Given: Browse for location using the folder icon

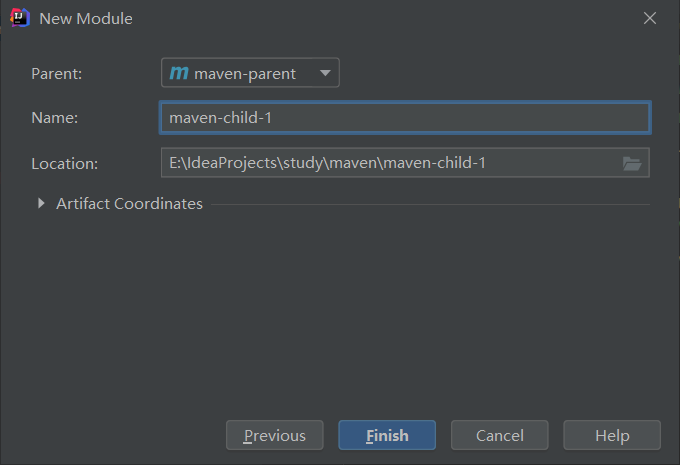Looking at the screenshot, I should click(x=632, y=164).
